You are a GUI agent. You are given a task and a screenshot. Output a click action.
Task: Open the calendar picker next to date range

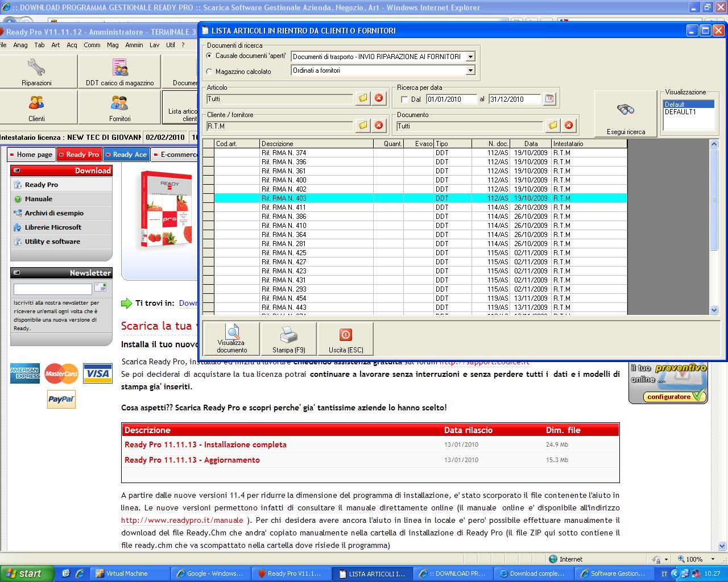tap(549, 99)
